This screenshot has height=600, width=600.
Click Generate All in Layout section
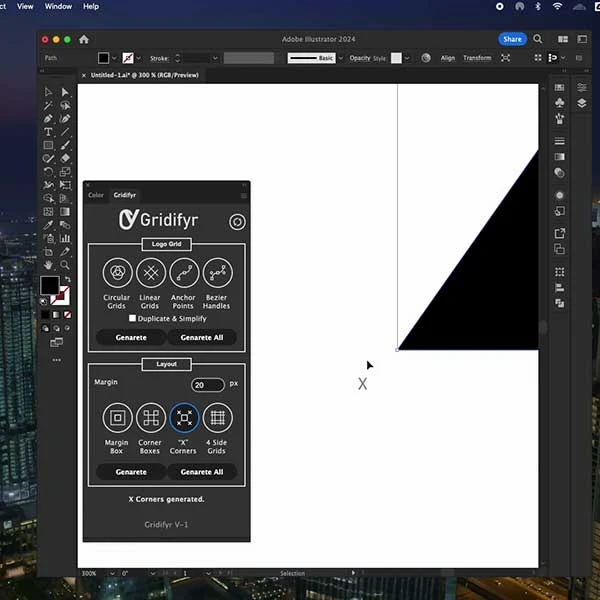tap(202, 472)
